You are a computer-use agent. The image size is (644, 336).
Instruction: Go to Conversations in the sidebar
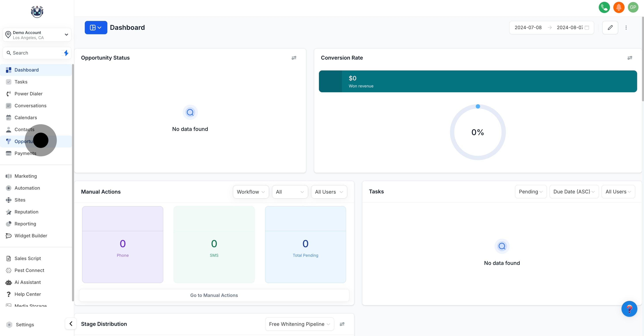pos(30,106)
